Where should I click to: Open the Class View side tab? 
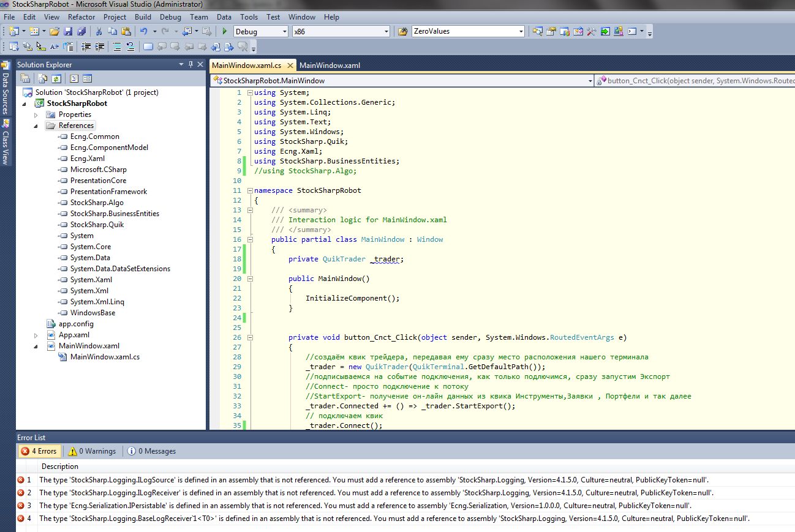(6, 141)
